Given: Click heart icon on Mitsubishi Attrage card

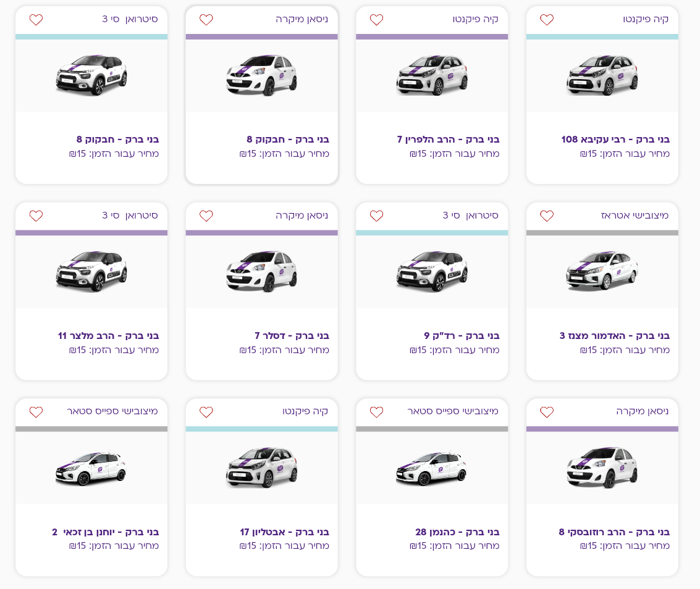Looking at the screenshot, I should [x=547, y=216].
